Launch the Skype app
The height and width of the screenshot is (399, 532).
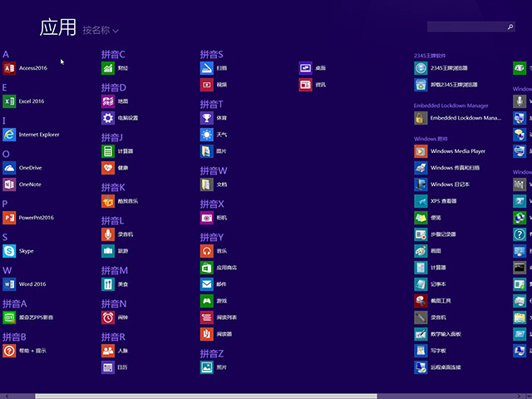click(18, 251)
